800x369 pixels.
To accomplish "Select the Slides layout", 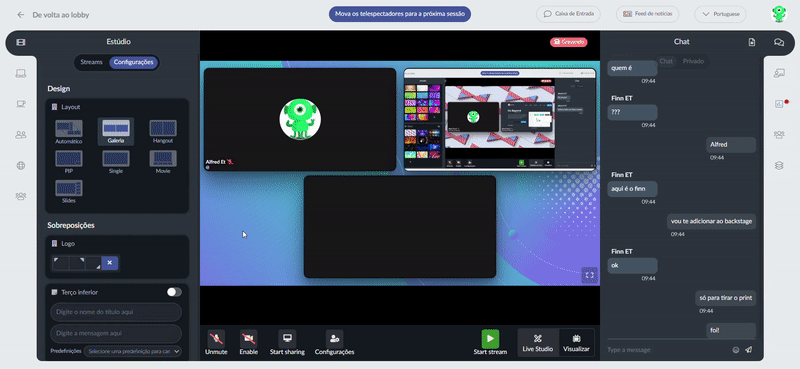I will tap(69, 192).
